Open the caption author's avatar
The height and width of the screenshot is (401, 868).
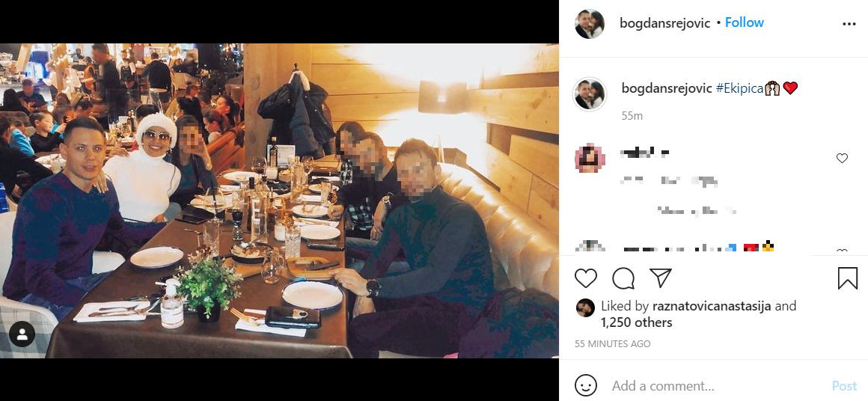coord(590,94)
